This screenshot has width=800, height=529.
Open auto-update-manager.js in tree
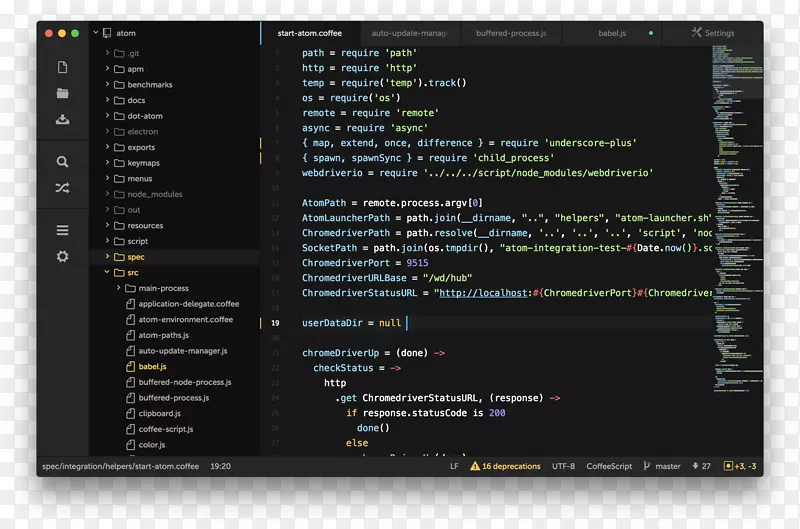[183, 350]
